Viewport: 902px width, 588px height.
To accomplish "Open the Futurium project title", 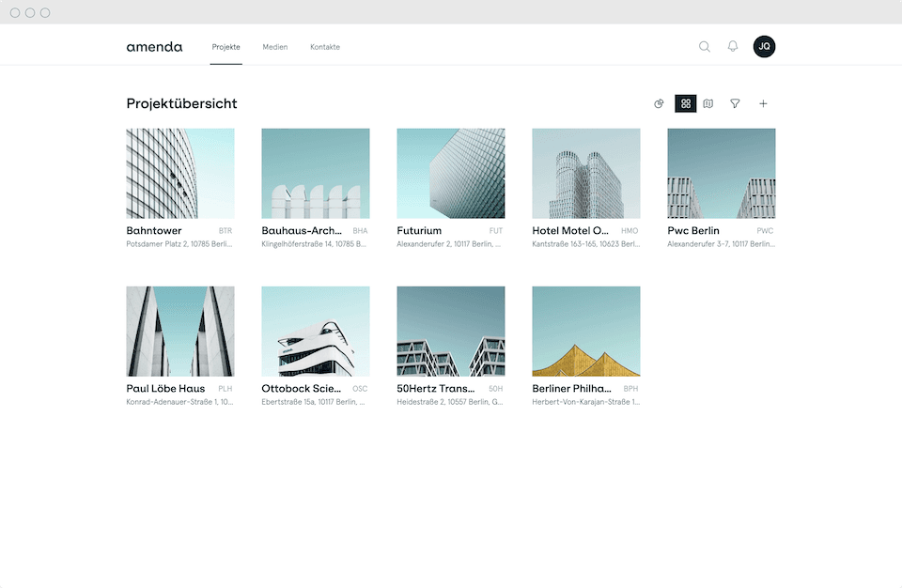I will (x=419, y=231).
